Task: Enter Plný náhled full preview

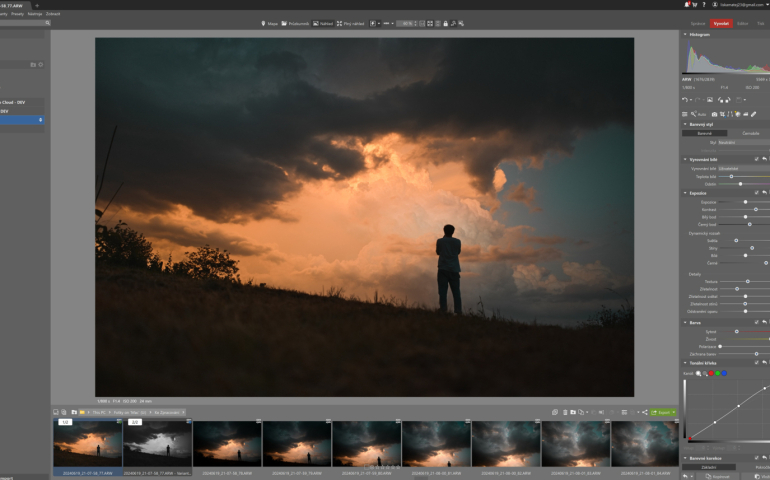Action: pos(351,24)
